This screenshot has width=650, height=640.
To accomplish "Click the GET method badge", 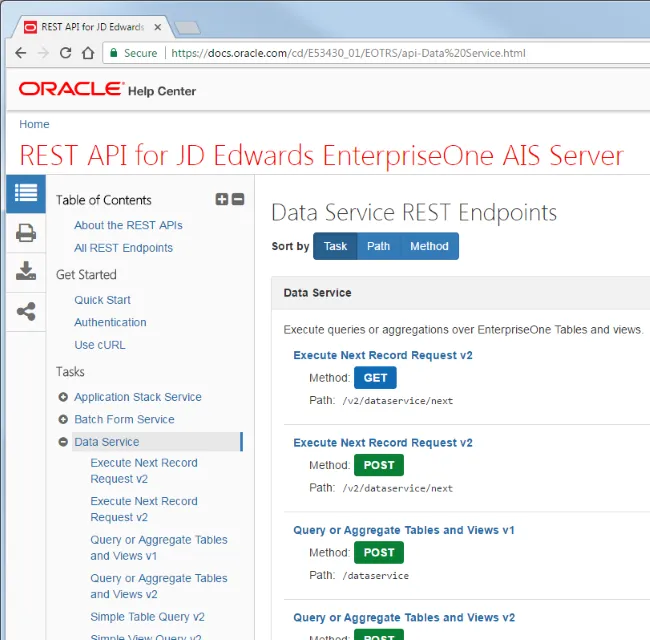I will point(375,378).
